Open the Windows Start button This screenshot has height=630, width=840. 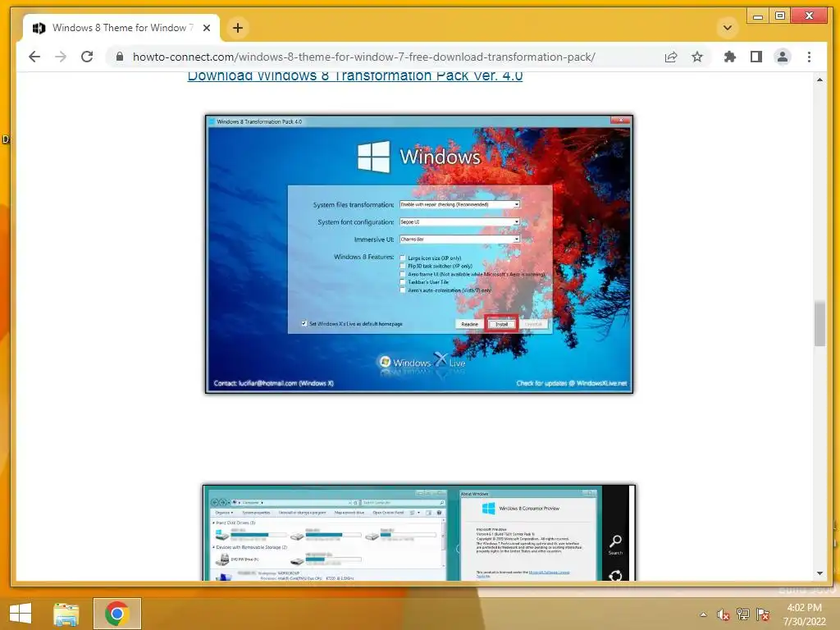coord(21,614)
